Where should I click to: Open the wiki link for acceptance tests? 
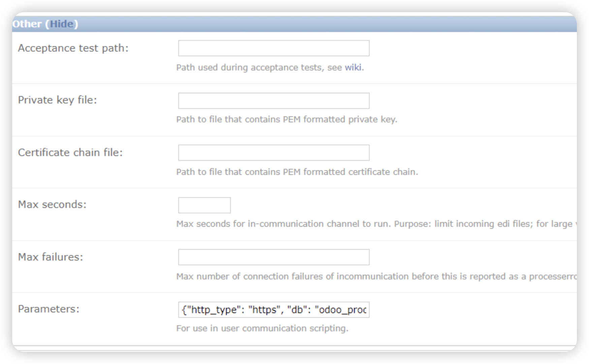(353, 67)
